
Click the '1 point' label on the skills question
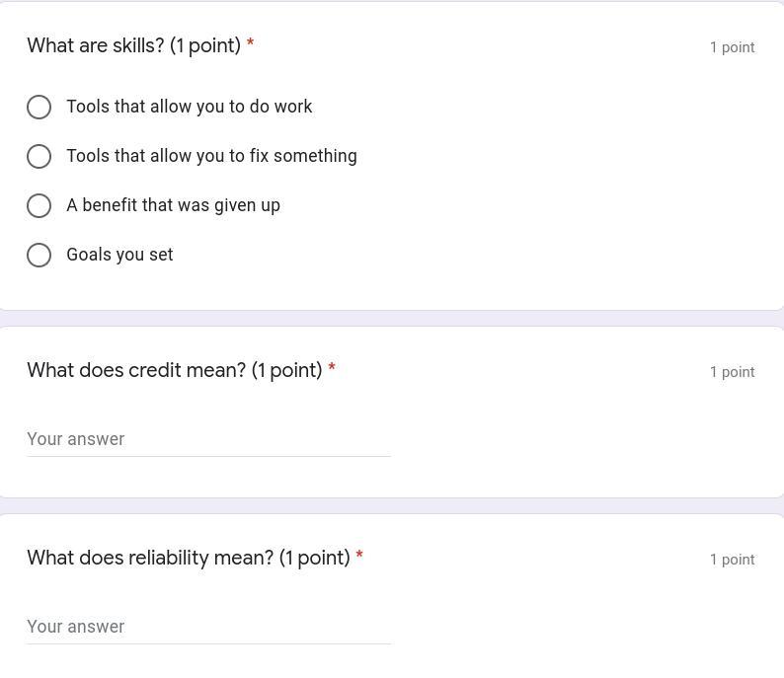click(x=732, y=47)
